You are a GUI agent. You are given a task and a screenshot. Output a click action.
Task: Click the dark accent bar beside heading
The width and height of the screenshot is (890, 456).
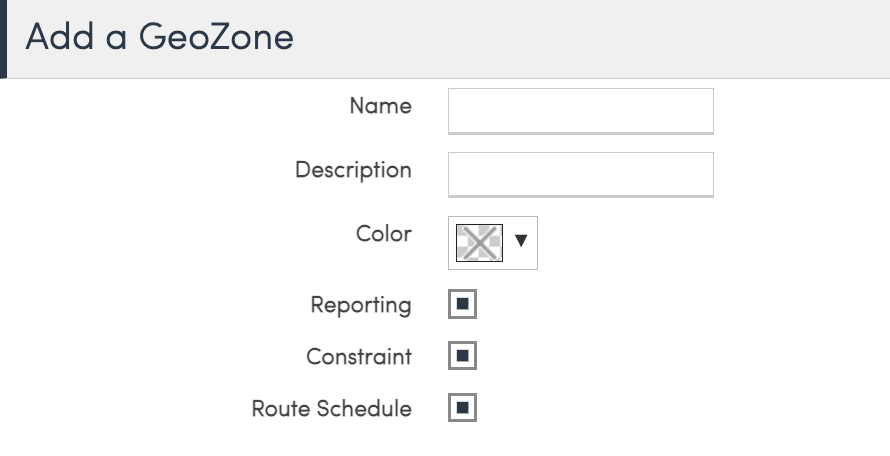click(3, 38)
